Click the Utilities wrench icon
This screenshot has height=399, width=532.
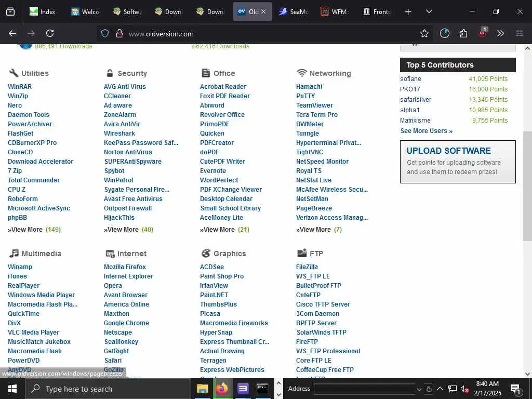coord(14,73)
